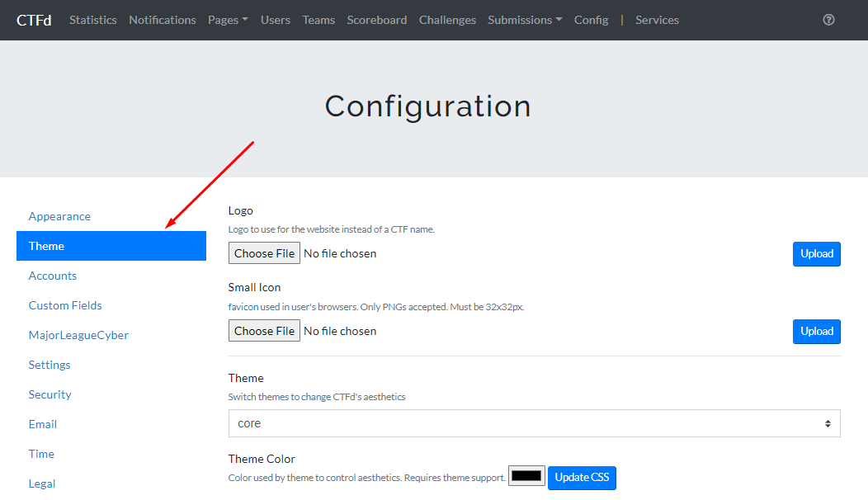The image size is (868, 500).
Task: Open the Custom Fields tab
Action: pos(65,305)
